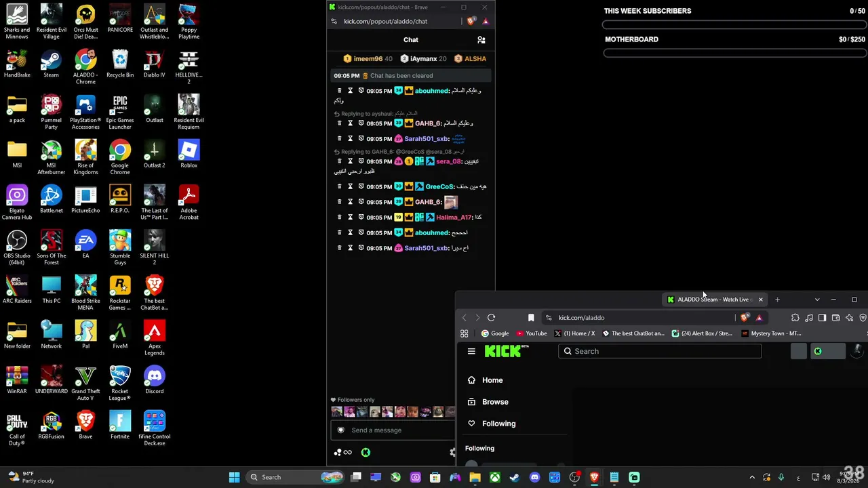Open File Explorer from the taskbar
Viewport: 868px width, 488px height.
(x=475, y=477)
